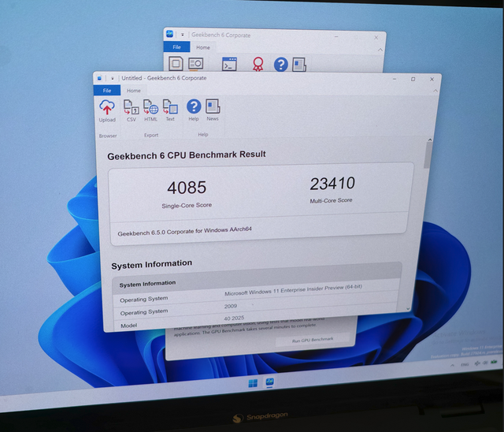Select the Home tab in the back Geekbench window
The height and width of the screenshot is (432, 504).
pyautogui.click(x=203, y=47)
